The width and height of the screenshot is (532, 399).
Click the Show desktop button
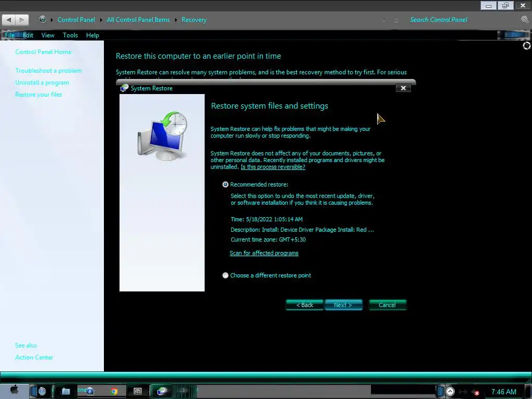[528, 392]
